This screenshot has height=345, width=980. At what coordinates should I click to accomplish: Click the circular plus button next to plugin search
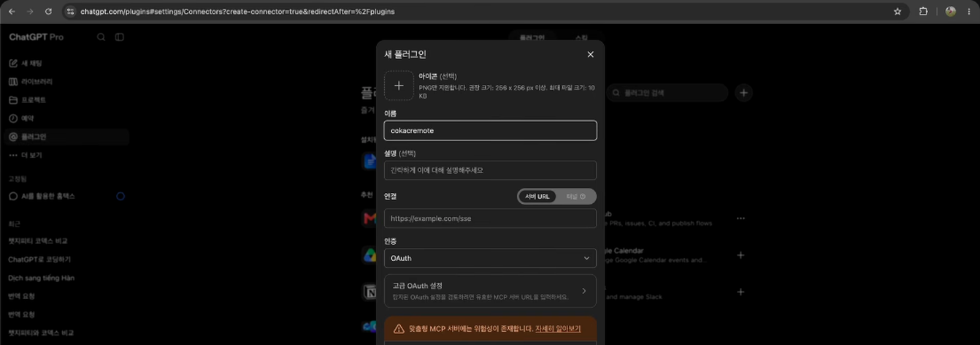pos(743,93)
